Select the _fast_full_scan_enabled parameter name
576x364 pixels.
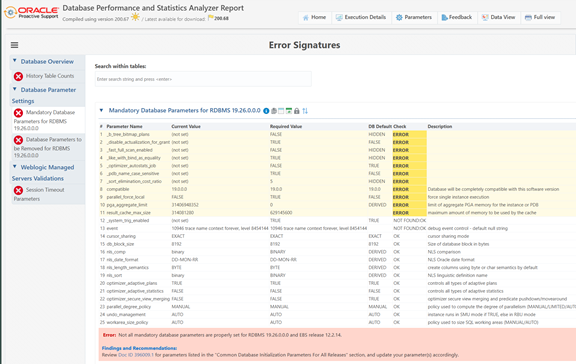coord(129,150)
